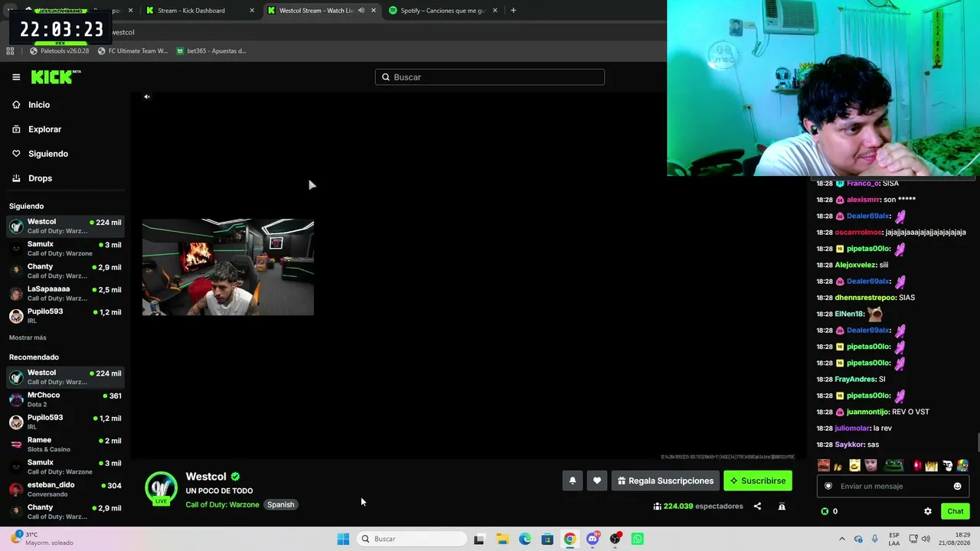Click the Suscribirse button

[x=758, y=481]
